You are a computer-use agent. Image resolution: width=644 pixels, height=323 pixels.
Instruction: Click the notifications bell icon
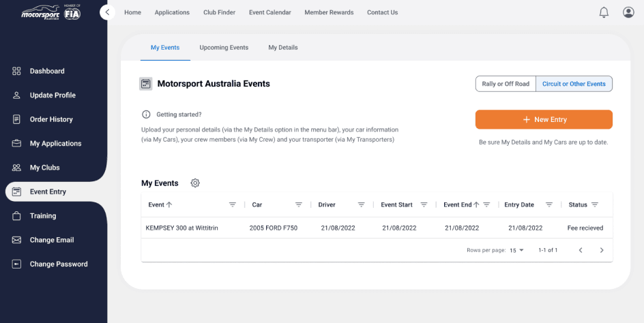604,12
